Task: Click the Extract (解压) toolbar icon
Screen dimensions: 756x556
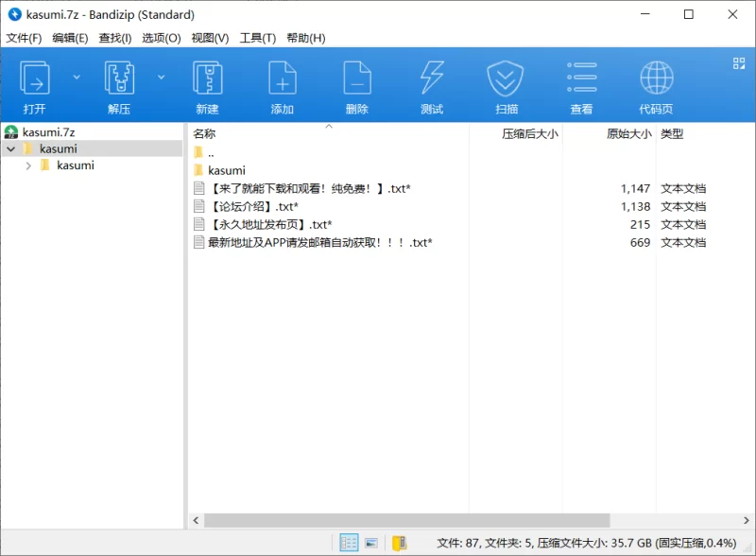Action: [x=119, y=78]
